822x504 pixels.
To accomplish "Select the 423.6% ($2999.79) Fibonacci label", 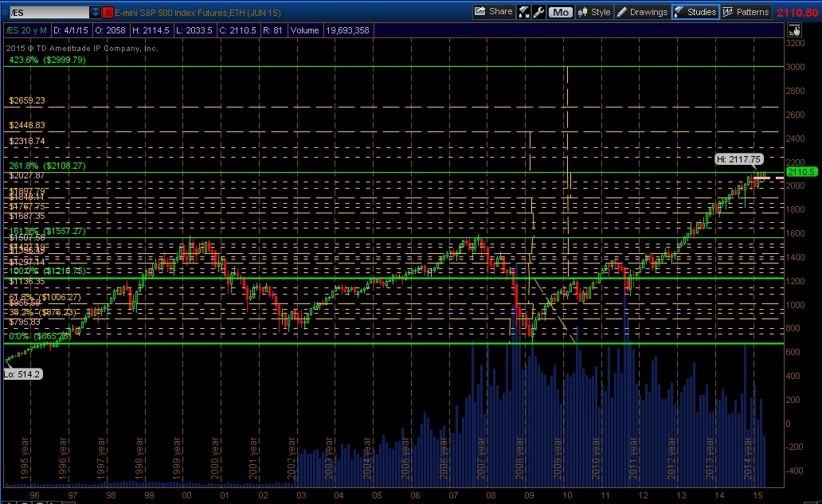I will point(47,60).
